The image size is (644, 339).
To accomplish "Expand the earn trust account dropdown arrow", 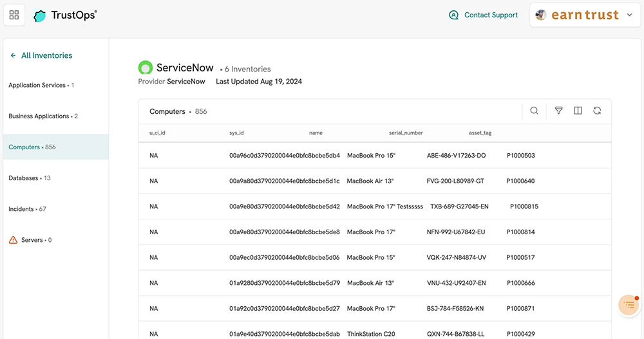I will (x=629, y=15).
